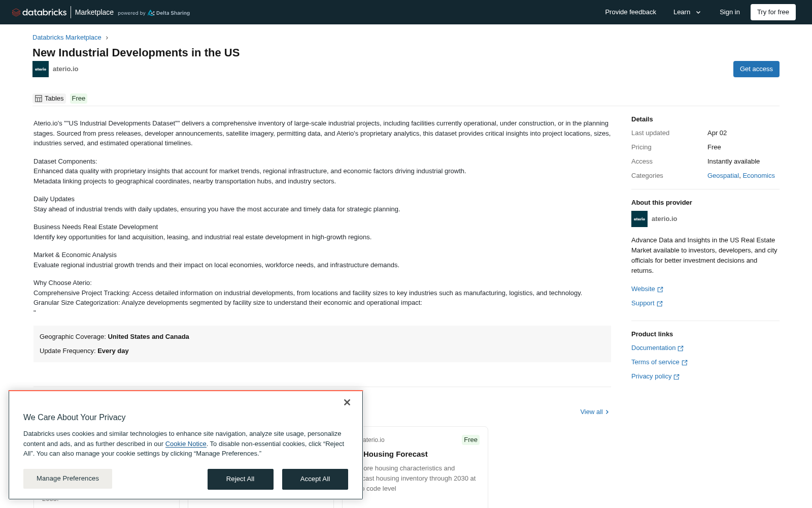The image size is (812, 508).
Task: Click the Tables tag icon
Action: point(39,99)
